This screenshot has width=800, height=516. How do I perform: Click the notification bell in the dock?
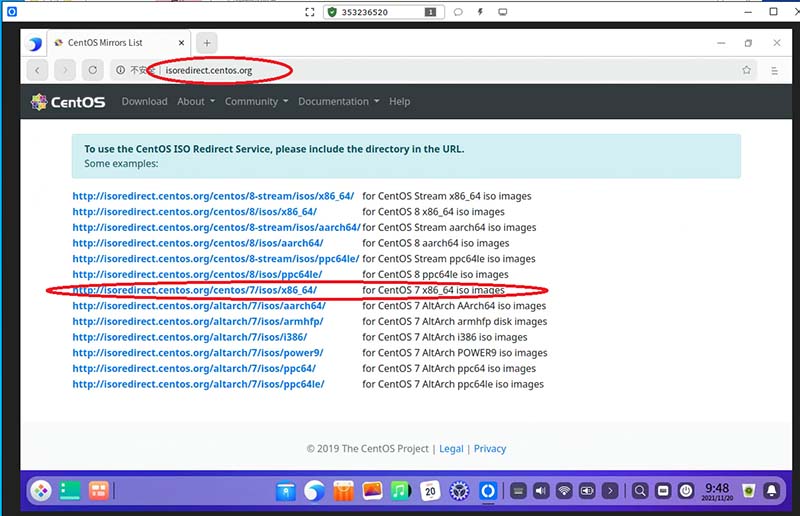point(772,491)
